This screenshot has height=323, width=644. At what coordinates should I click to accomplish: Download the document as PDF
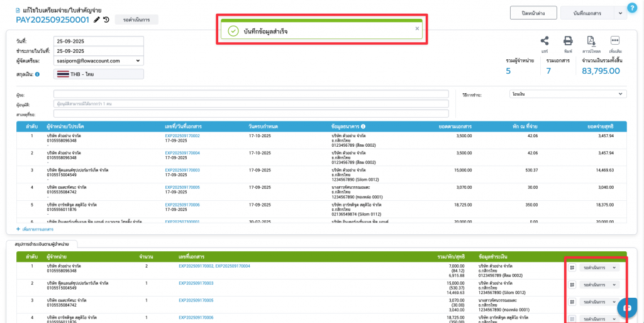click(x=591, y=41)
